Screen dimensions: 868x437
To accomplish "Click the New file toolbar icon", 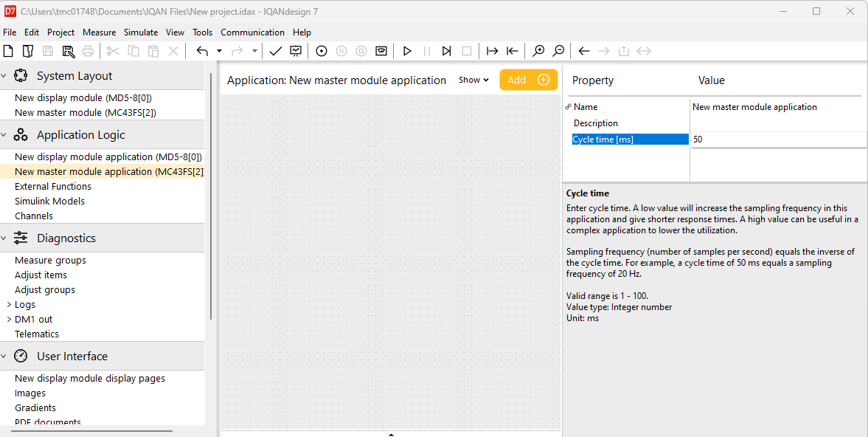I will click(x=8, y=51).
